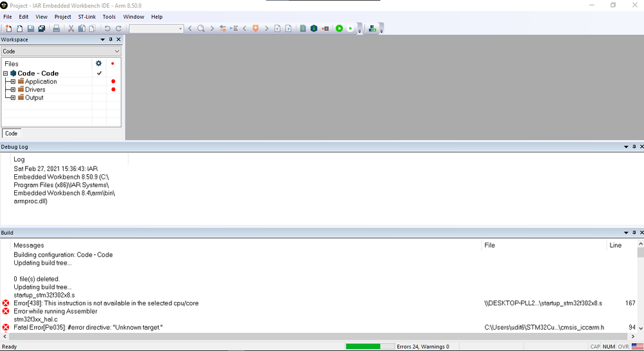Expand the Application folder node

click(x=13, y=81)
